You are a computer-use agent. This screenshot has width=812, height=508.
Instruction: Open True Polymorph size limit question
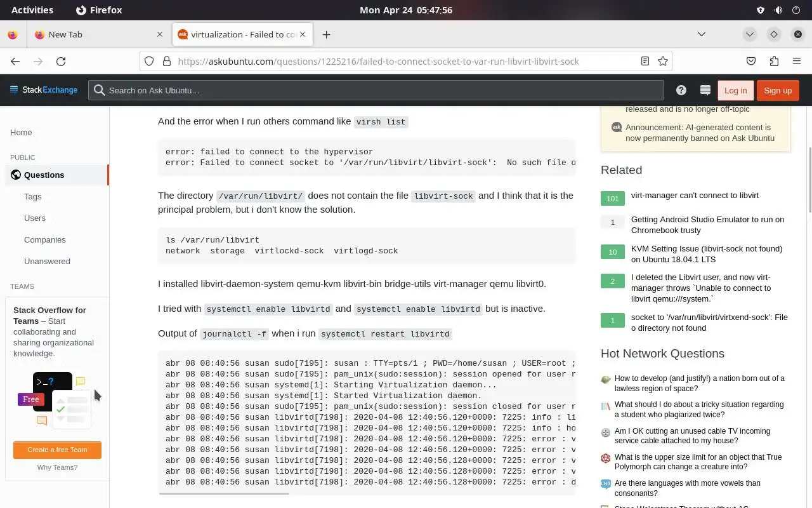click(698, 462)
